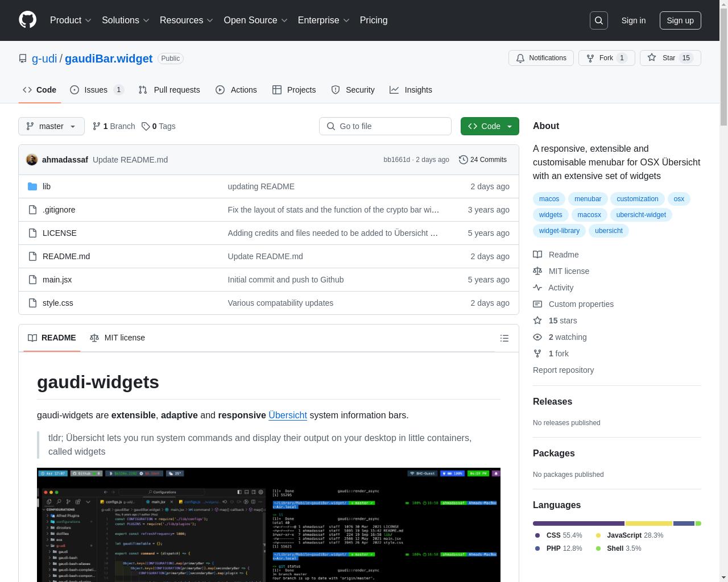Image resolution: width=728 pixels, height=582 pixels.
Task: Click Report repository
Action: pos(563,370)
